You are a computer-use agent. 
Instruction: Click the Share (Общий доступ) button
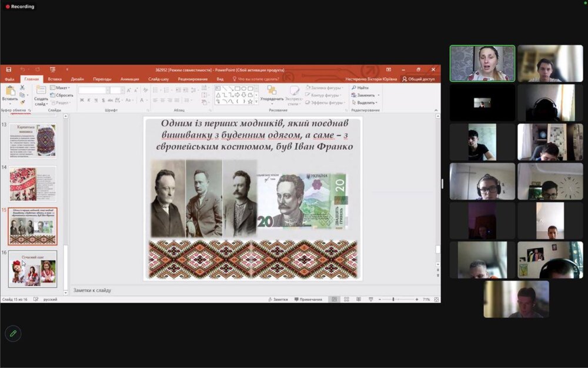click(419, 79)
